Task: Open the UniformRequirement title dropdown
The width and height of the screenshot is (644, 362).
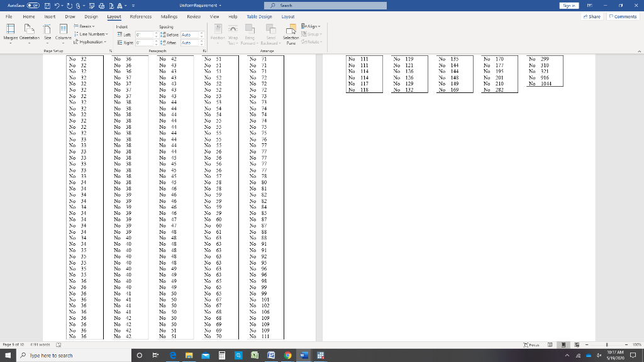Action: (x=201, y=5)
